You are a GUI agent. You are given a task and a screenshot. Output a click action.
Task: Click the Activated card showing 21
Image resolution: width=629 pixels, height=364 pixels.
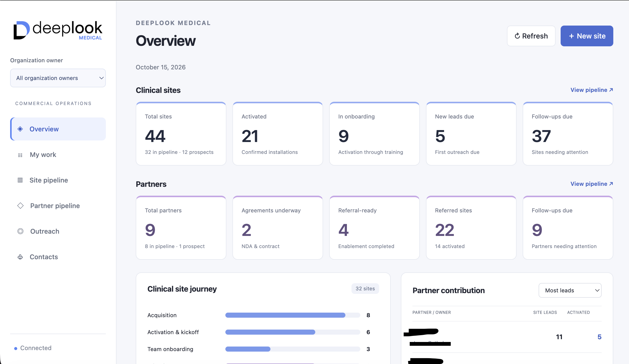point(278,134)
